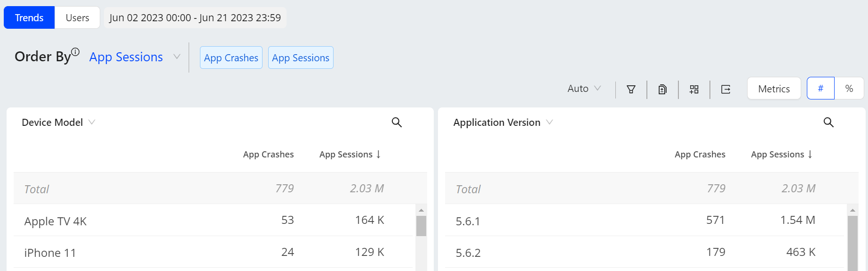The height and width of the screenshot is (271, 868).
Task: Click the Application Version scrollbar up arrow
Action: point(852,210)
